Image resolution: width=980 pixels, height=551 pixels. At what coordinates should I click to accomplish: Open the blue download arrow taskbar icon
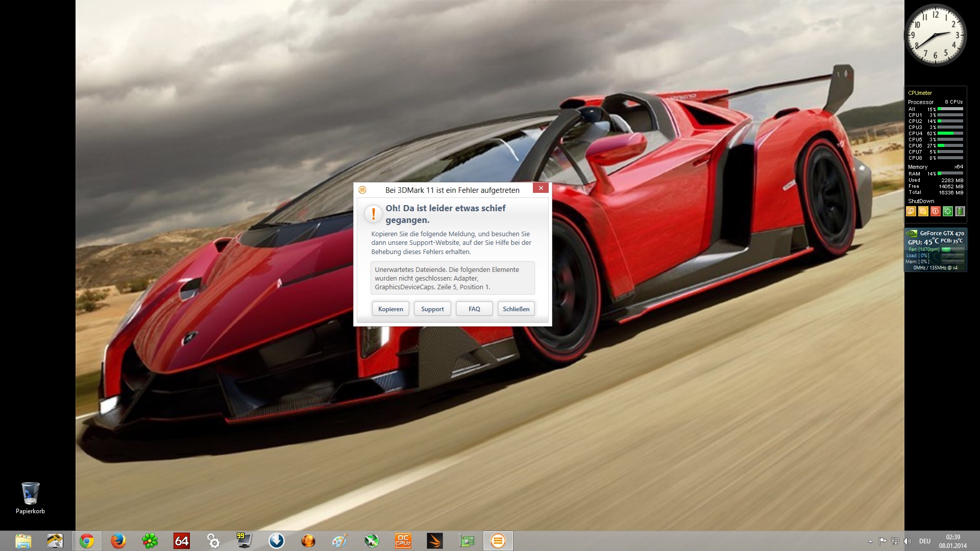276,541
